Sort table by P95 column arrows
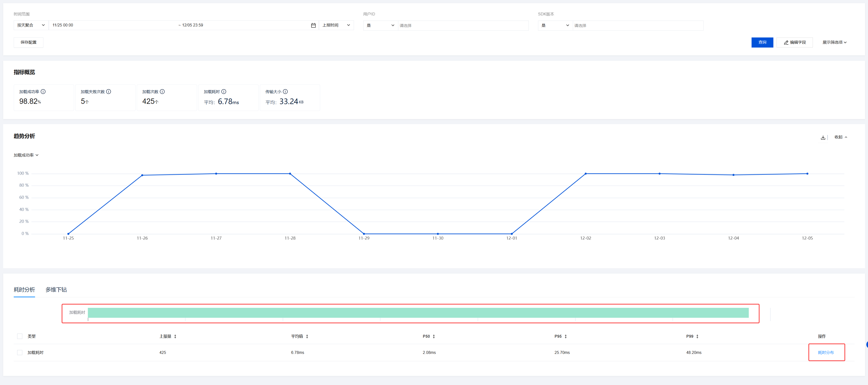 pos(566,337)
